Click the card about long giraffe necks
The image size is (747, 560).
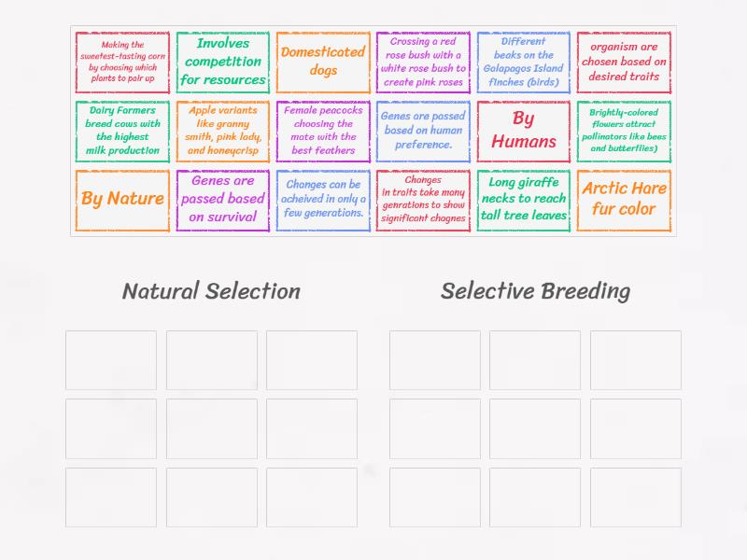point(524,199)
